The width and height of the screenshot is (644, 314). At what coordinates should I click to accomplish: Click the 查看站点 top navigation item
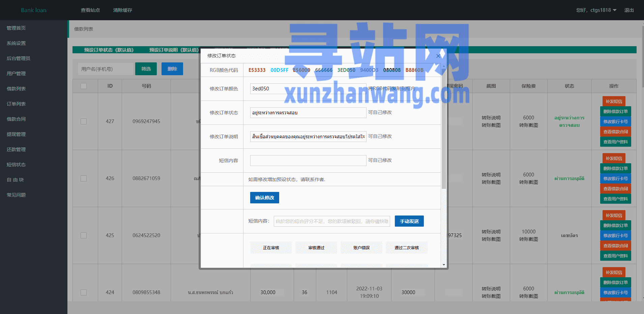tap(90, 10)
